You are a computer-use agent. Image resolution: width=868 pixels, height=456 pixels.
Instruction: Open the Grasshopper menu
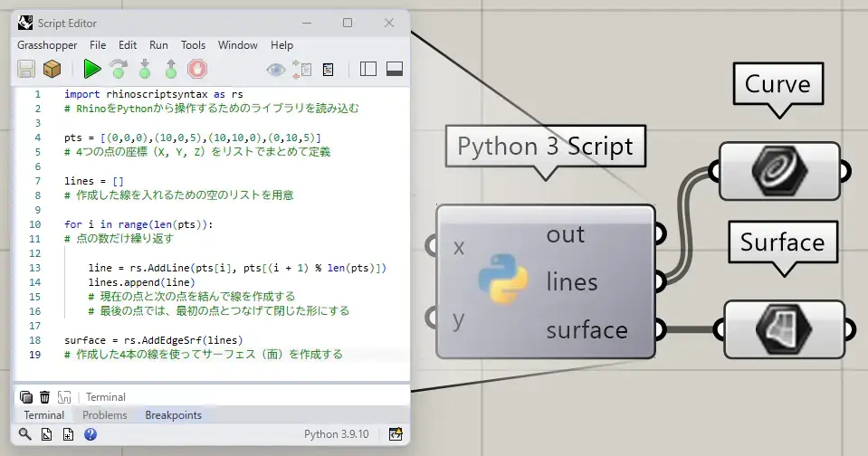[x=47, y=45]
